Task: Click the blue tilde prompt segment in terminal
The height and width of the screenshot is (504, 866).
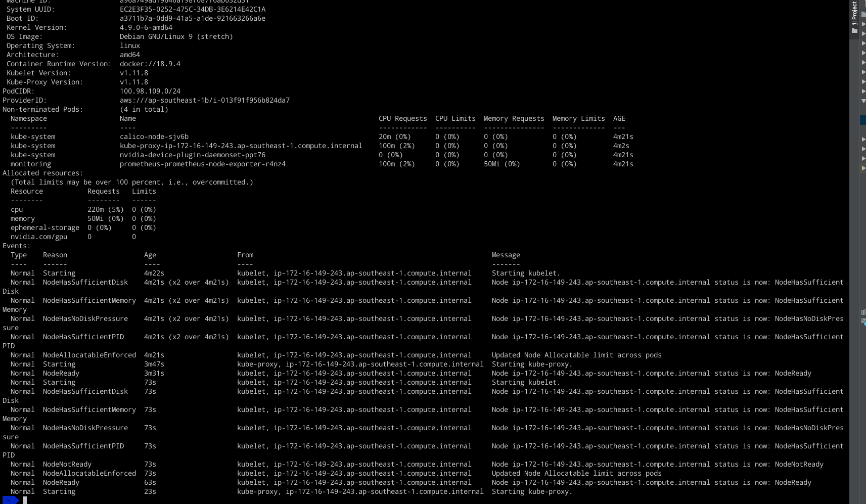Action: point(10,500)
